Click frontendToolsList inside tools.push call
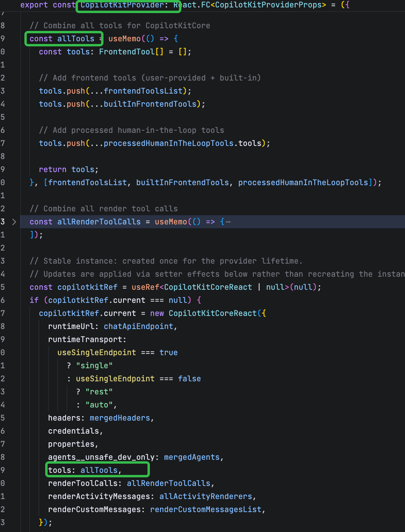The image size is (405, 532). click(143, 91)
